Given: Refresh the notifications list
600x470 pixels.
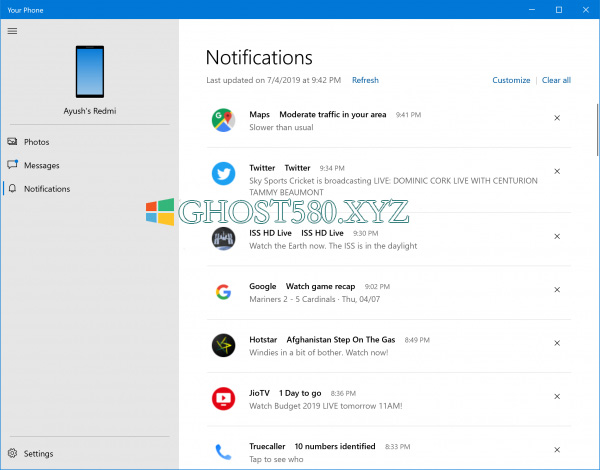Looking at the screenshot, I should coord(365,80).
